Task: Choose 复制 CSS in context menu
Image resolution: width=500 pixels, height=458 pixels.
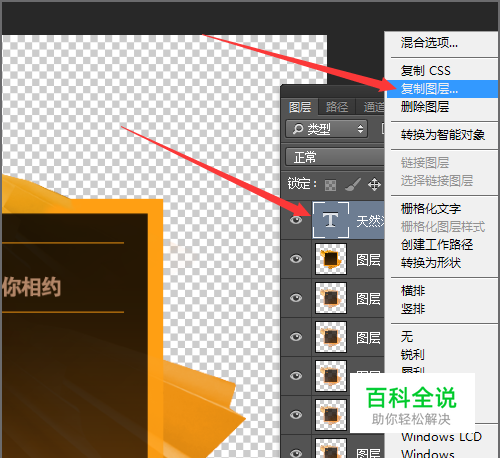Action: (426, 71)
